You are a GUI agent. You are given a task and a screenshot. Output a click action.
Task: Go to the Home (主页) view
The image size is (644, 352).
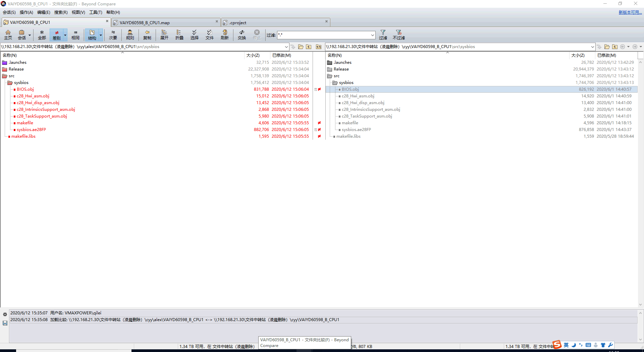coord(8,35)
